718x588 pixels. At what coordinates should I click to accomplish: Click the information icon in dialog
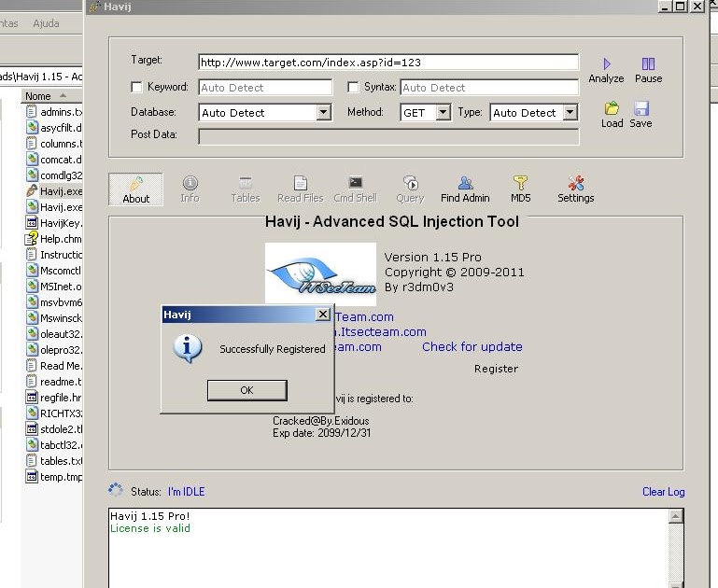click(x=188, y=349)
